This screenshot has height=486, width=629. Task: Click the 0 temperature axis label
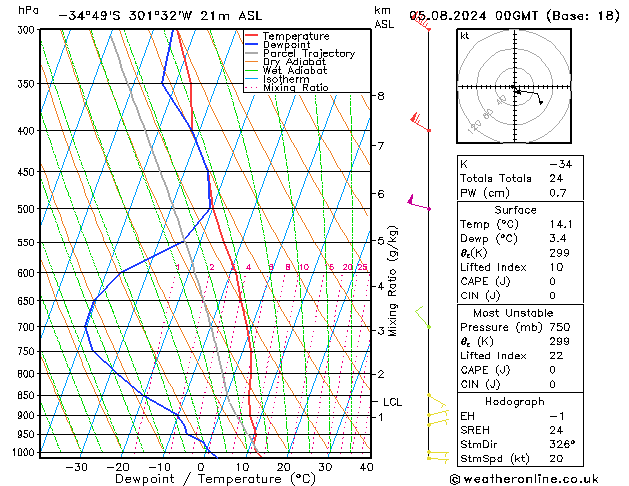pyautogui.click(x=201, y=467)
